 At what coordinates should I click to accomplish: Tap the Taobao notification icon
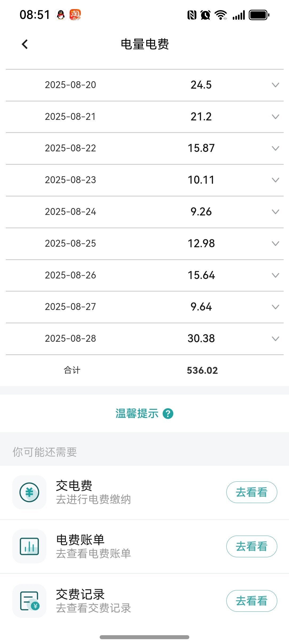click(x=75, y=15)
